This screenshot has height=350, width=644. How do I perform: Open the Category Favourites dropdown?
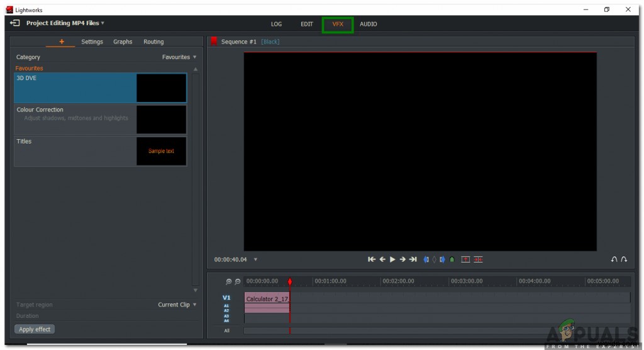tap(179, 57)
